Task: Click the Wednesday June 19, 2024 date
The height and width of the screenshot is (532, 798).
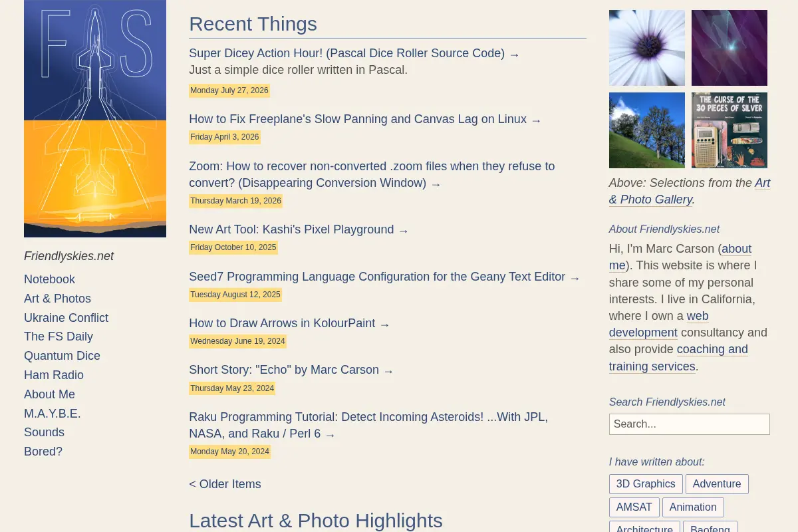Action: tap(237, 341)
